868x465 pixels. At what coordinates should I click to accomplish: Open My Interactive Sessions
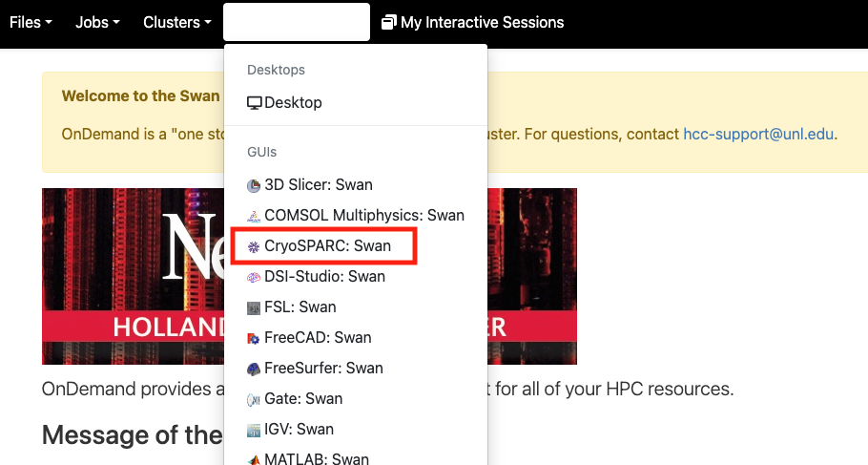coord(473,22)
